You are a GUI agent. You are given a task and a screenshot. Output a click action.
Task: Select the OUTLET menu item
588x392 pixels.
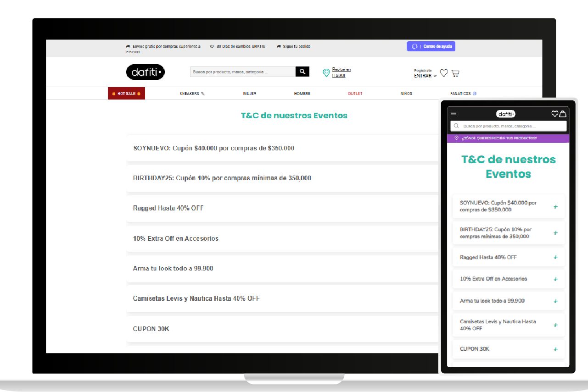[355, 94]
